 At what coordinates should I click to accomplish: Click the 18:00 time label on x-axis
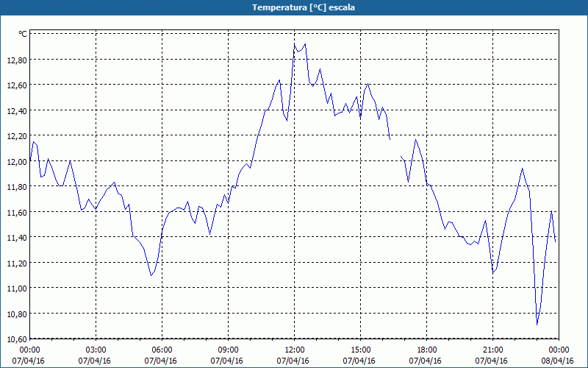click(x=427, y=350)
